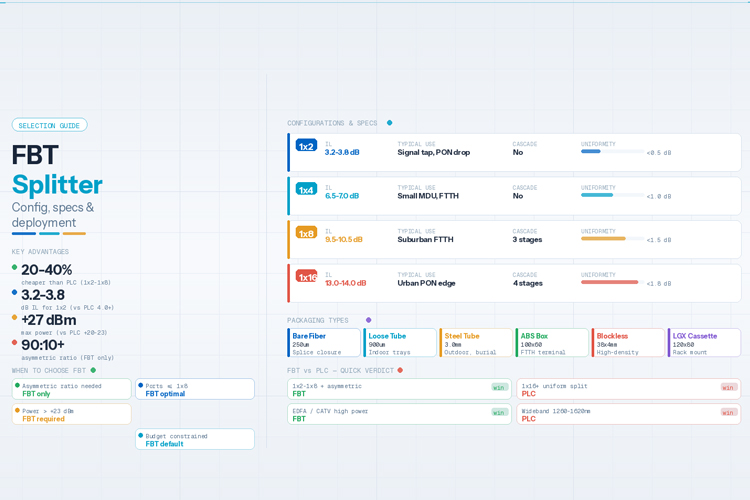The height and width of the screenshot is (500, 750).
Task: Click the Wideband 1260-1620nm PLC card
Action: (x=629, y=414)
